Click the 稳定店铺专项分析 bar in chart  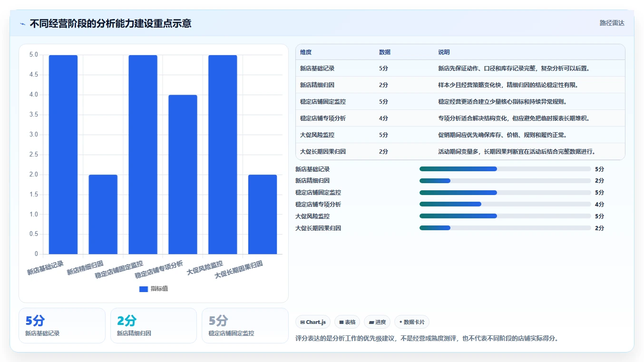pyautogui.click(x=183, y=175)
